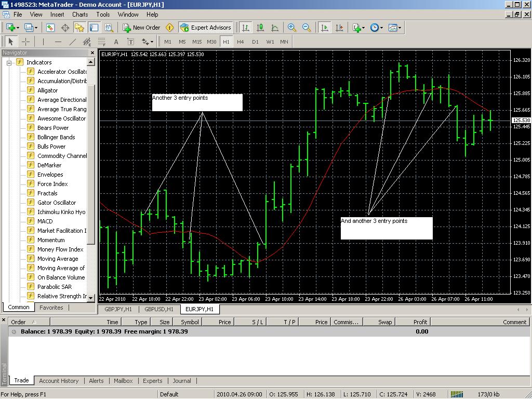532x399 pixels.
Task: Switch timeframe to M5
Action: pos(182,42)
